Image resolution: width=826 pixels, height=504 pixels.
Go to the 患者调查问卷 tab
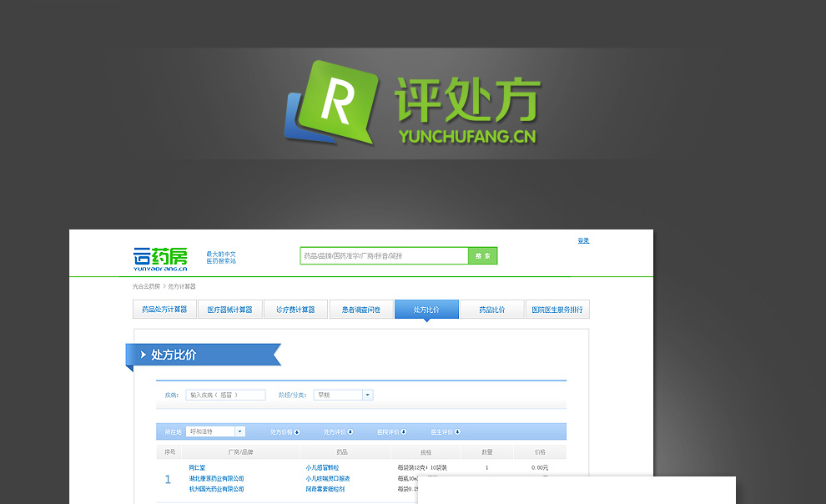(360, 310)
